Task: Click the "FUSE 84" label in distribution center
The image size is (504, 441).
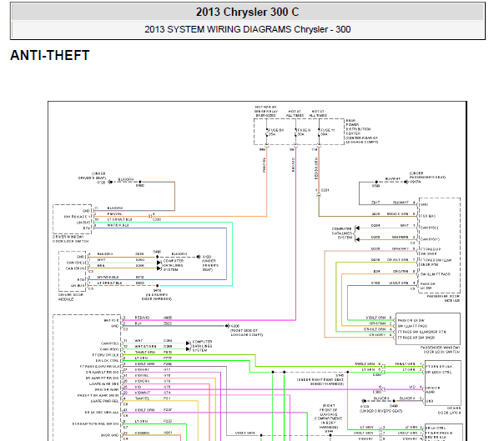Action: pos(276,130)
